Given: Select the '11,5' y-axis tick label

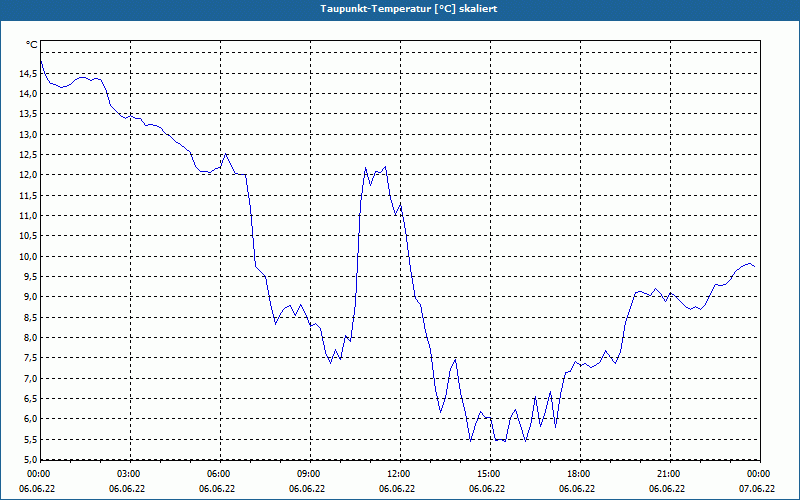Looking at the screenshot, I should (x=28, y=195).
